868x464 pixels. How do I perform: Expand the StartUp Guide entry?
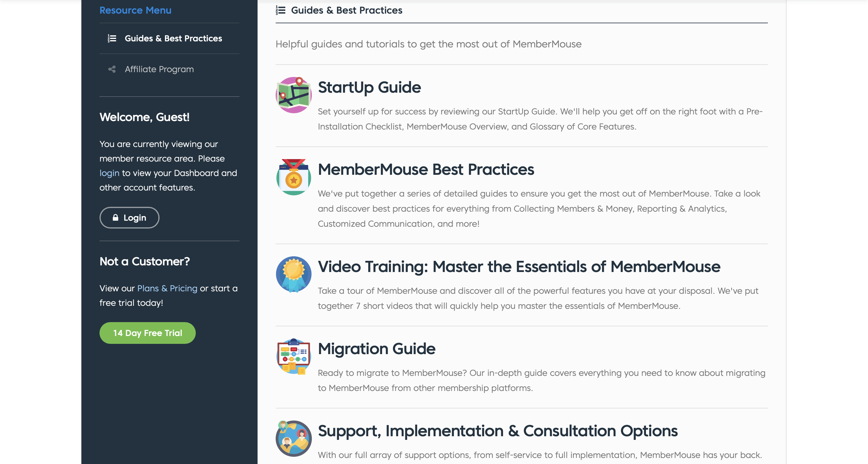click(x=369, y=87)
